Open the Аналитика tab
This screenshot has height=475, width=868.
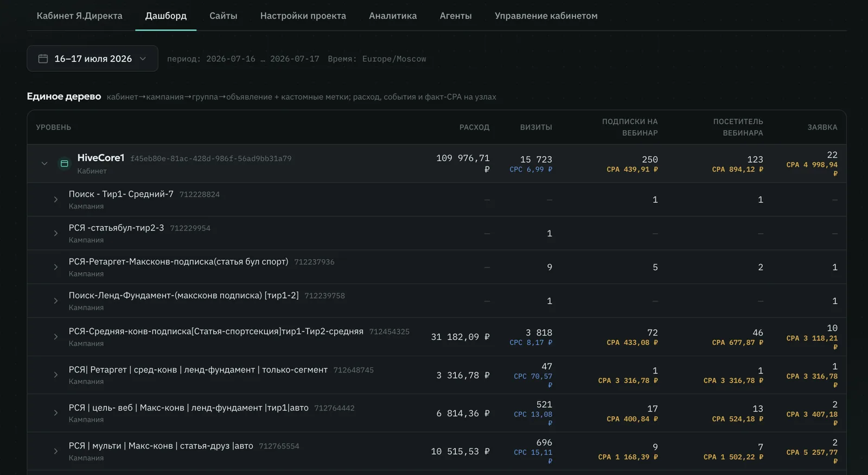tap(393, 16)
